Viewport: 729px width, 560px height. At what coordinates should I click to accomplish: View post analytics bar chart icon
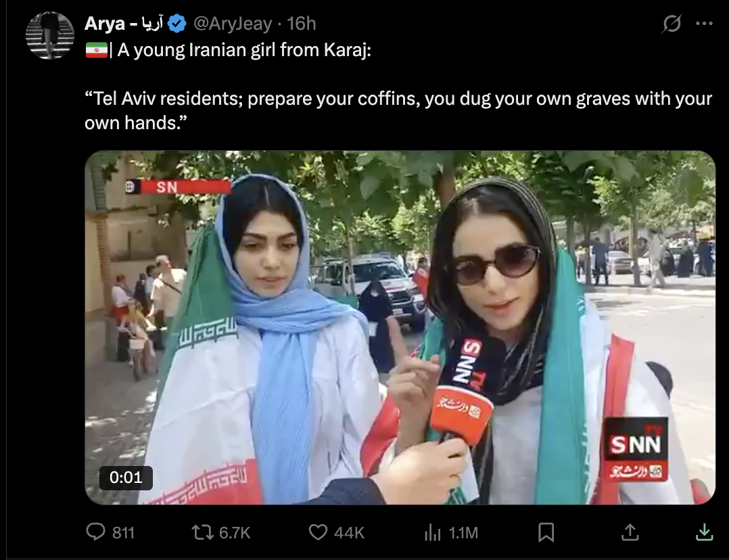(x=432, y=532)
